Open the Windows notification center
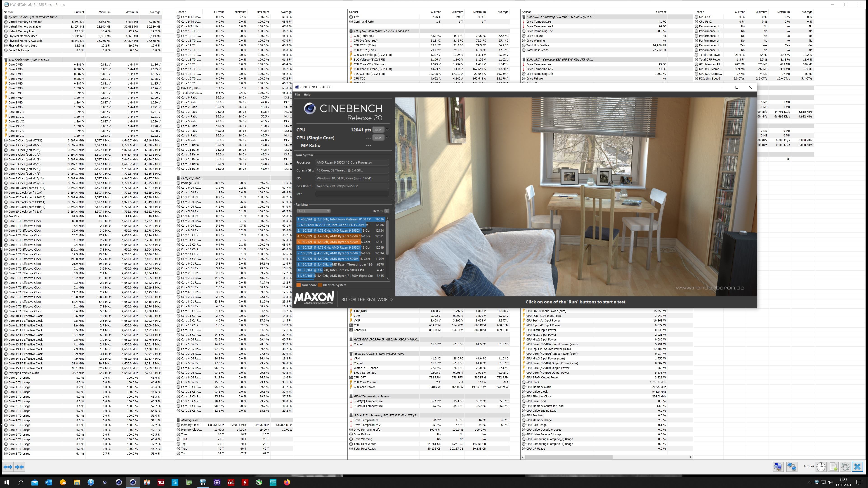 pyautogui.click(x=859, y=482)
